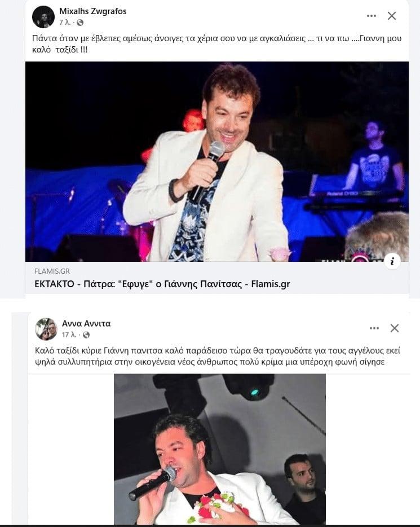Open ΕΚΤΑΚΤΟ Πάτρα article headline link
This screenshot has height=527, width=420.
click(x=162, y=284)
